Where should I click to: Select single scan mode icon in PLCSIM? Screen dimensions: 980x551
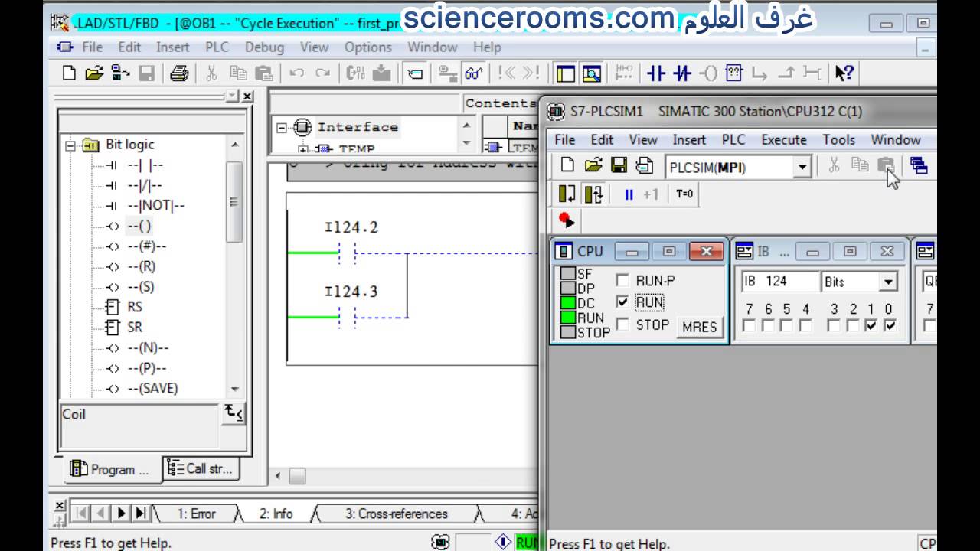pyautogui.click(x=567, y=194)
